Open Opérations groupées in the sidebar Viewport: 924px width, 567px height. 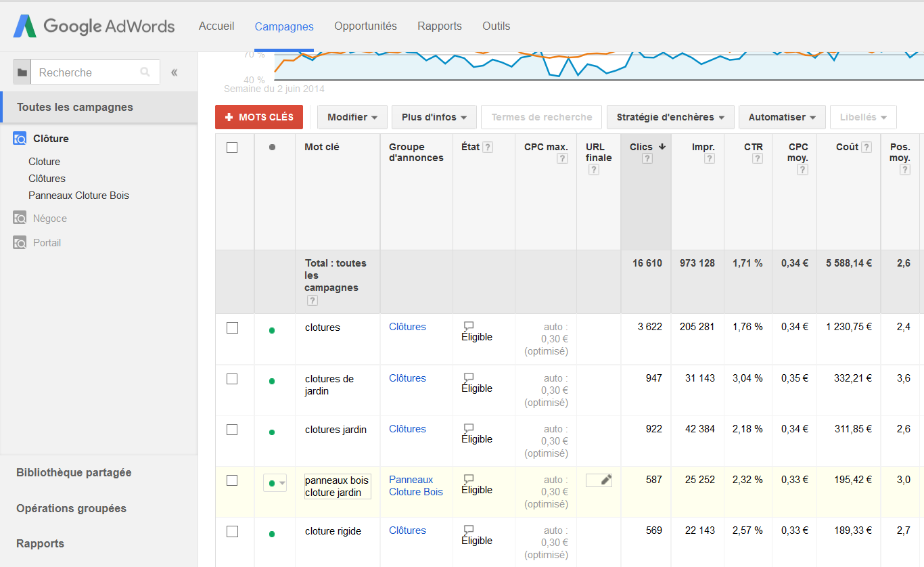(71, 509)
